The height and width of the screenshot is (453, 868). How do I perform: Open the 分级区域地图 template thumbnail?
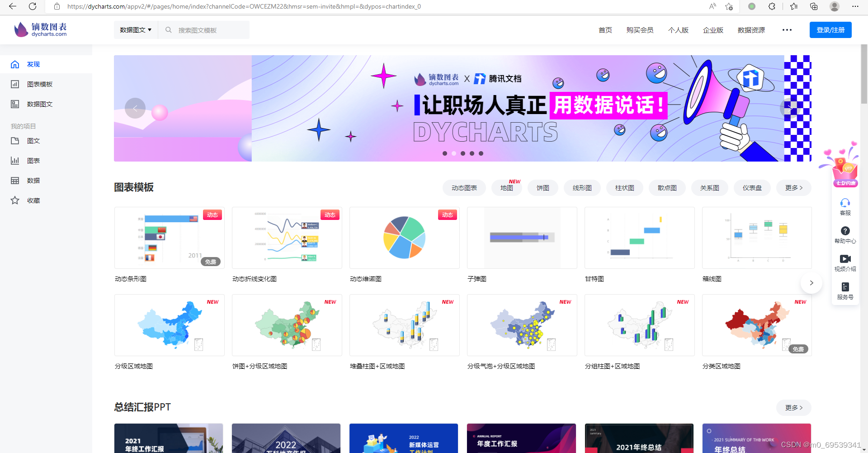coord(170,325)
